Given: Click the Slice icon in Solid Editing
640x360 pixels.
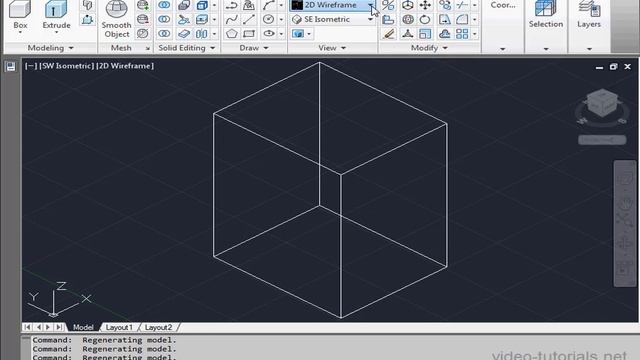Looking at the screenshot, I should click(x=184, y=19).
